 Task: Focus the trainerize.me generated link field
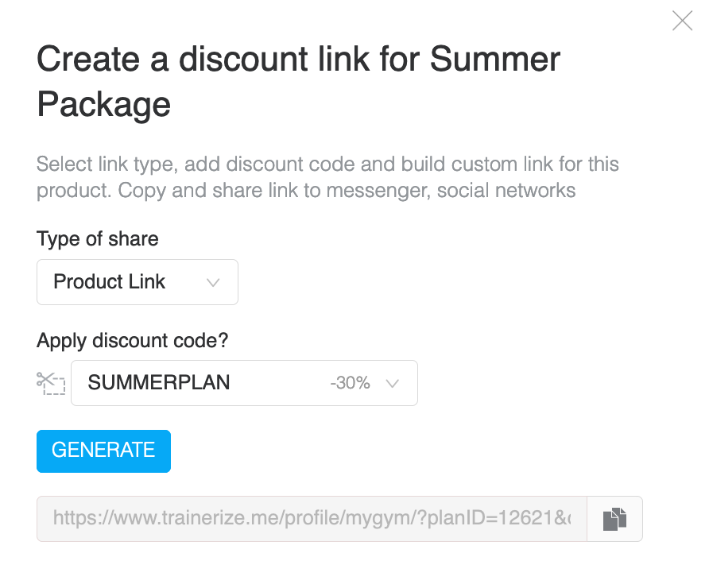tap(312, 519)
